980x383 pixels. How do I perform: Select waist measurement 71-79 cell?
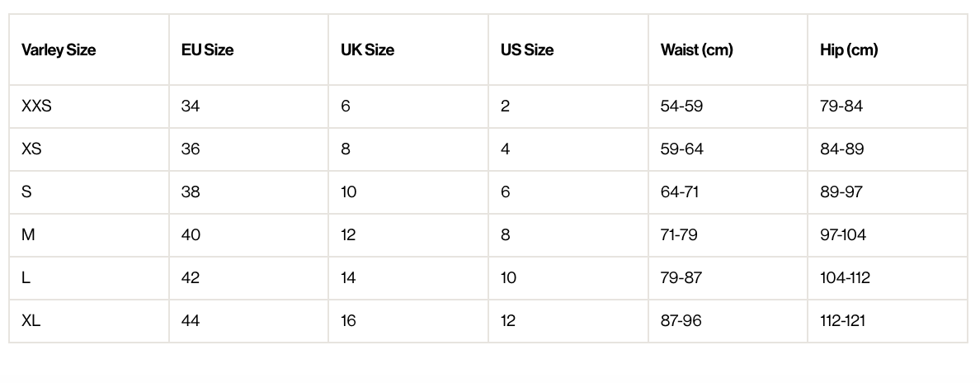pyautogui.click(x=679, y=235)
